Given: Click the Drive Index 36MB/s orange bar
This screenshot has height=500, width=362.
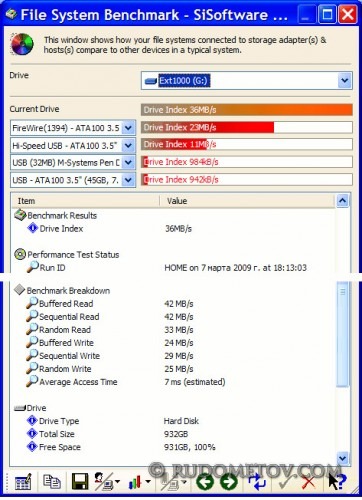Looking at the screenshot, I should [247, 110].
